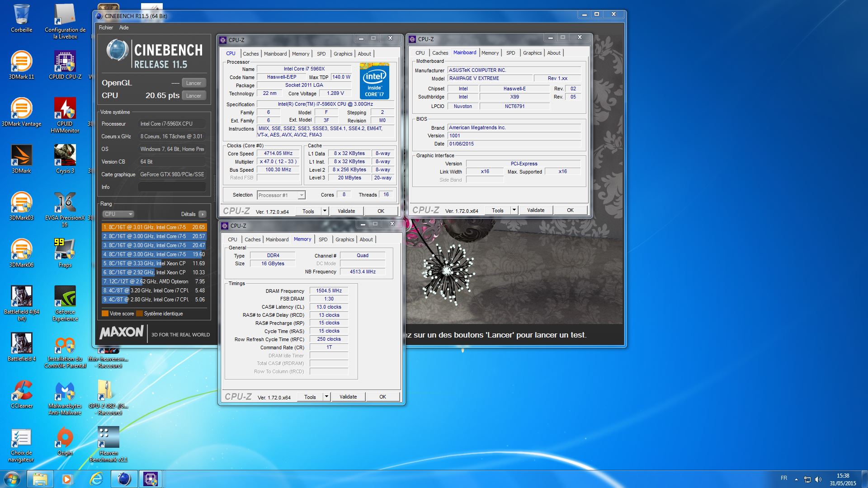Open Configuration de la Livebox desktop icon
868x488 pixels.
coord(65,21)
